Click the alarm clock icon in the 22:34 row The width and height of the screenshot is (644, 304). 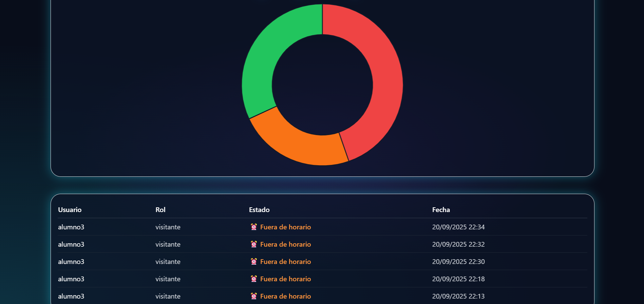click(x=254, y=227)
